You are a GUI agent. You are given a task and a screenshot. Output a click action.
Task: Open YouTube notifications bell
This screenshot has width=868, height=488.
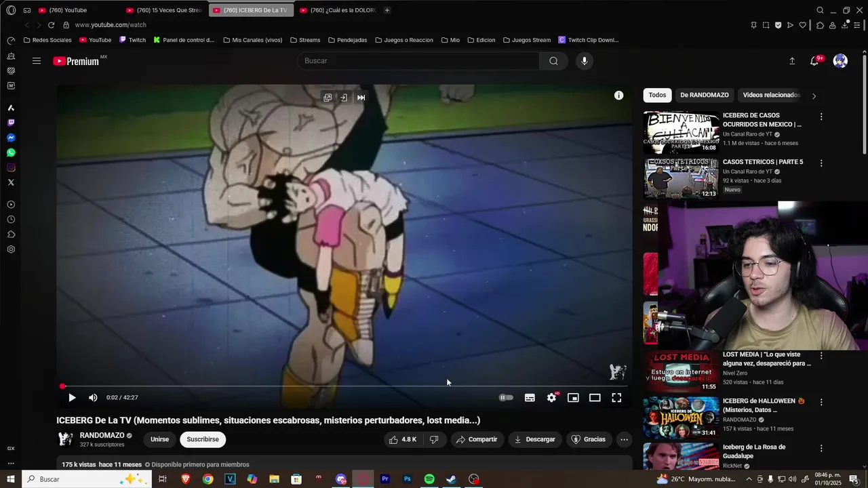tap(814, 61)
